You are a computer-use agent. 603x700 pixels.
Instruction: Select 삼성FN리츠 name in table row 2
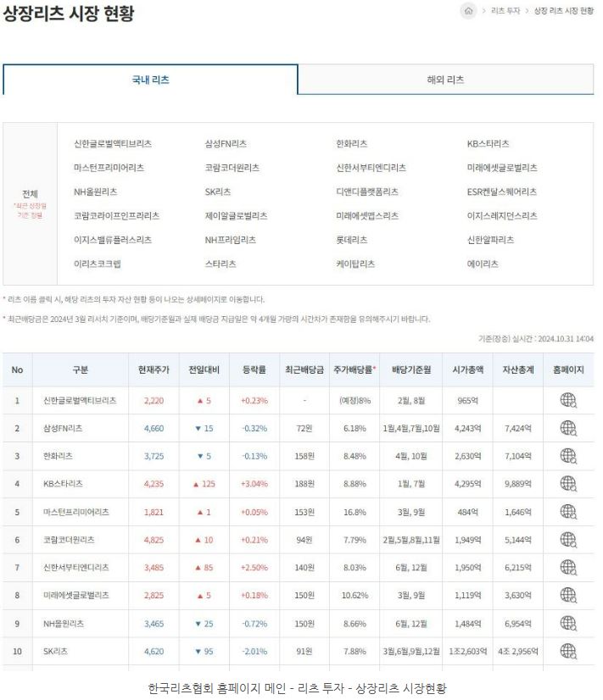point(63,428)
